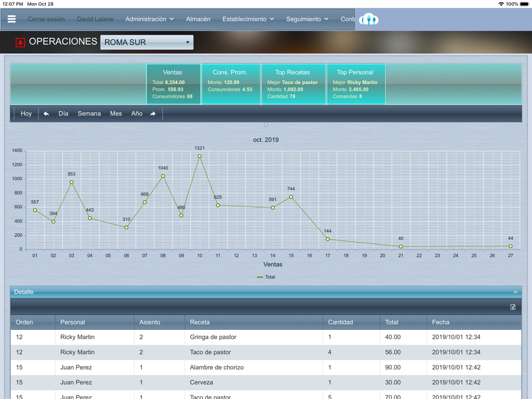
Task: Open the hamburger menu icon
Action: [12, 19]
